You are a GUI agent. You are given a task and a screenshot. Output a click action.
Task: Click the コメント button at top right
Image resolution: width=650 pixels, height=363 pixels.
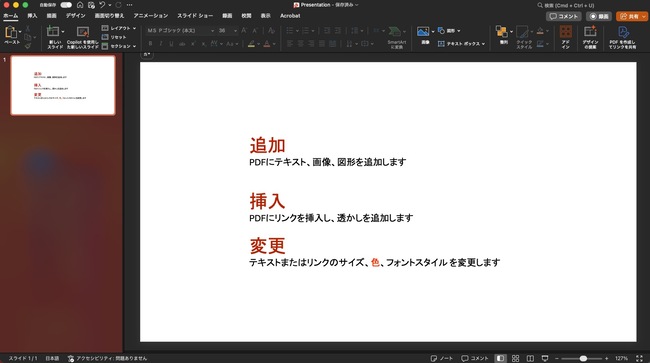pyautogui.click(x=563, y=16)
